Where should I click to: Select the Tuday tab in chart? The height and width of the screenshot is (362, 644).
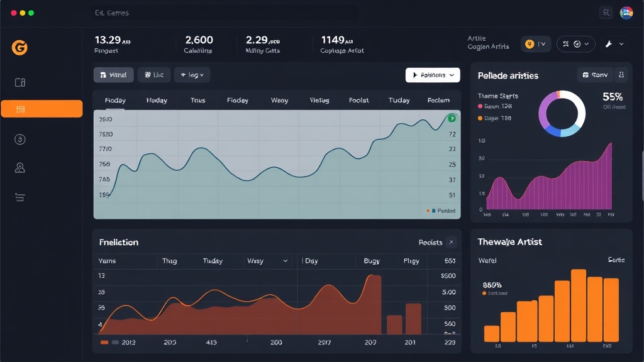[x=399, y=101]
